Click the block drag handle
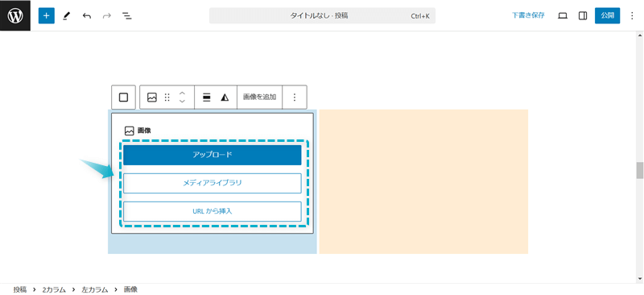The image size is (644, 295). 167,97
